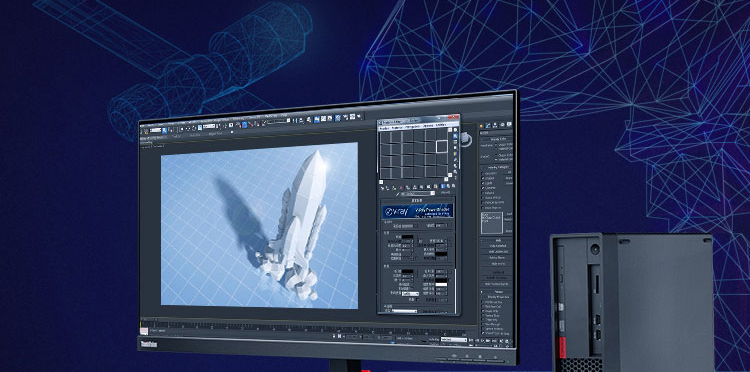This screenshot has width=750, height=372.
Task: Open the Create tab of command panel
Action: 482,126
